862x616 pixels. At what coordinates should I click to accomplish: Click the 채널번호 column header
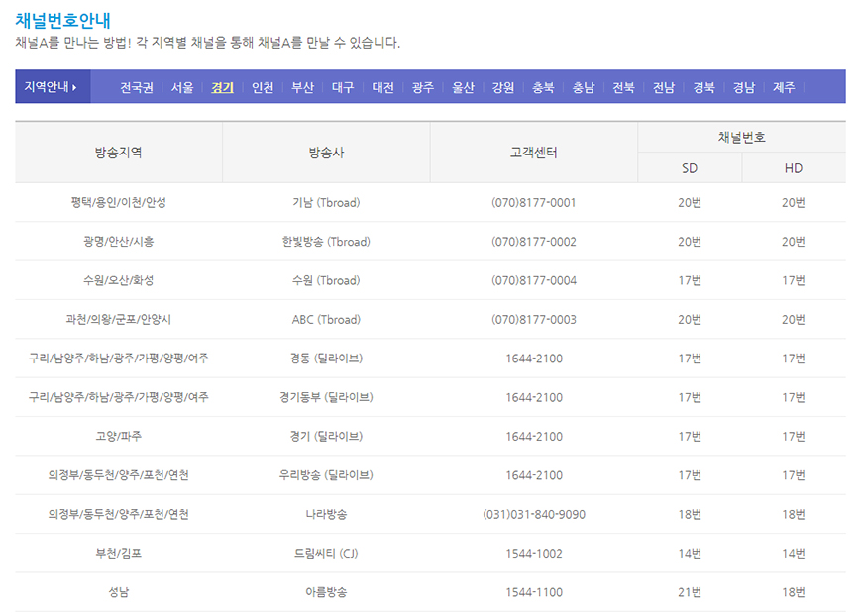(x=741, y=137)
